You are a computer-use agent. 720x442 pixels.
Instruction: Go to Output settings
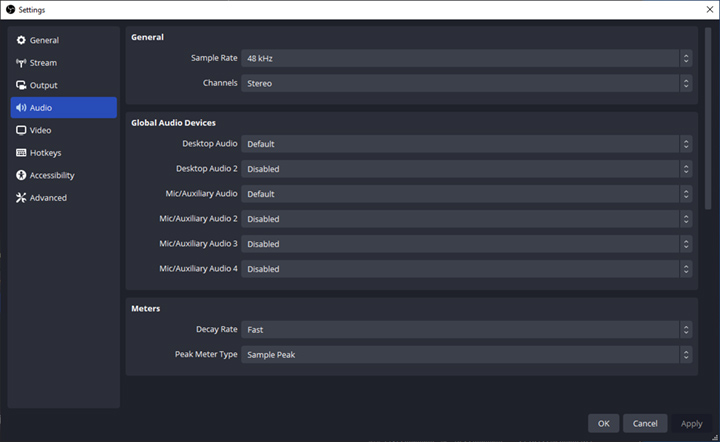tap(64, 85)
